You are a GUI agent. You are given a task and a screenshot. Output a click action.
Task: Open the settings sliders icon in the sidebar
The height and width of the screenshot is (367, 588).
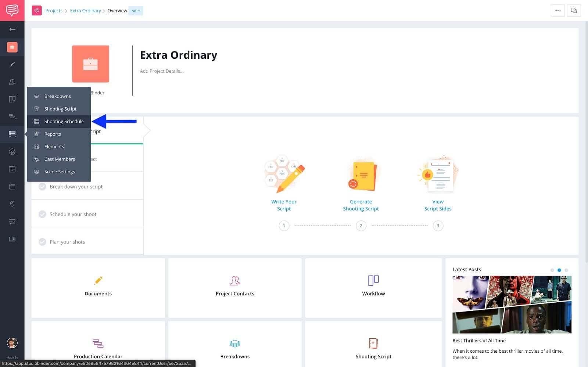tap(12, 222)
